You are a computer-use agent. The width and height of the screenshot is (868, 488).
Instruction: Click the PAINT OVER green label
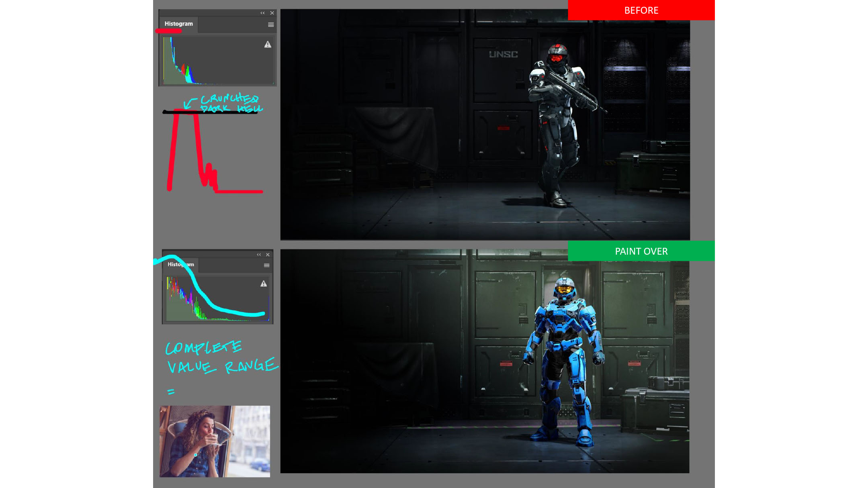click(641, 251)
